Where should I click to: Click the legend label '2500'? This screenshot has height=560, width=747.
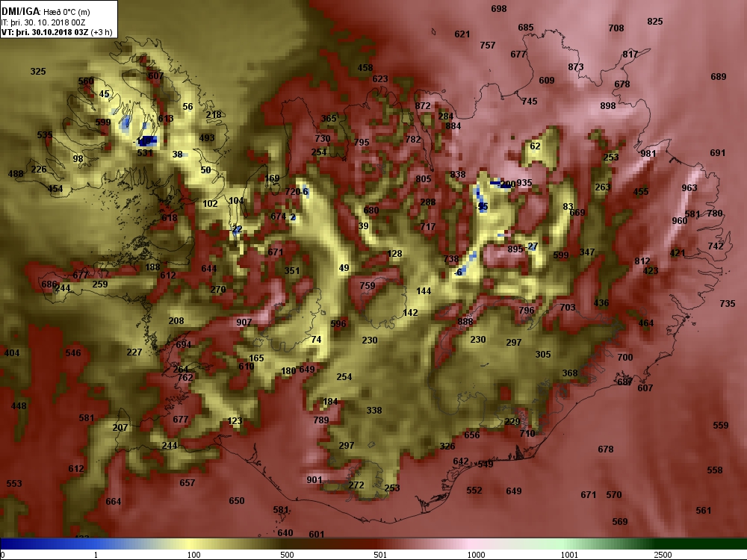(x=663, y=555)
